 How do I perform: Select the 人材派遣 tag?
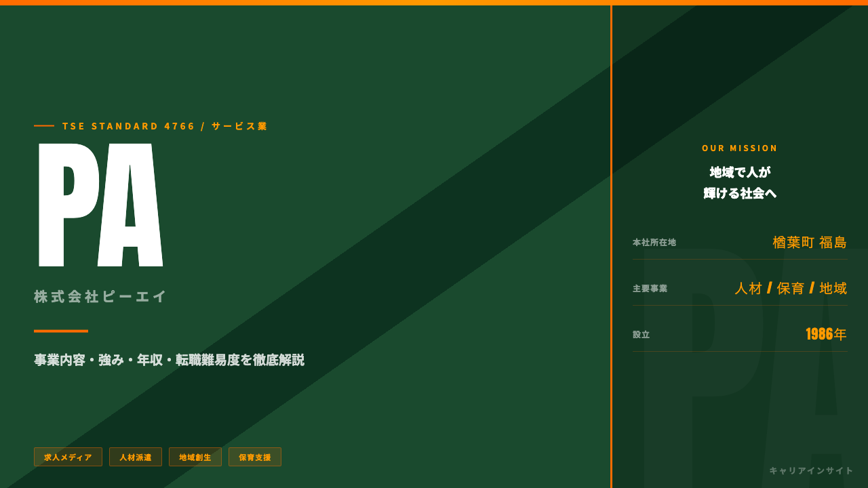click(136, 457)
